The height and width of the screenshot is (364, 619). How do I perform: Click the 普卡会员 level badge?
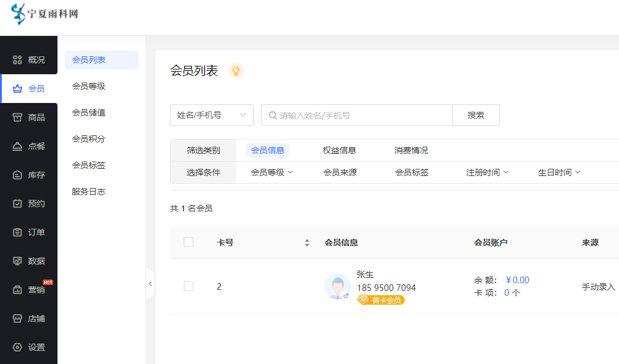pyautogui.click(x=381, y=301)
